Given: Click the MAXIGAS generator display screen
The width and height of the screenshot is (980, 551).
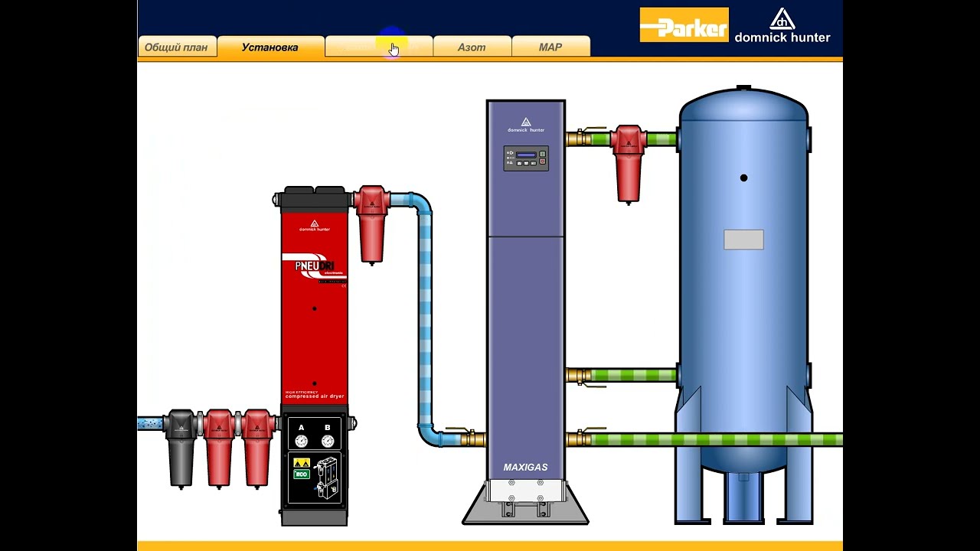Looking at the screenshot, I should (526, 155).
